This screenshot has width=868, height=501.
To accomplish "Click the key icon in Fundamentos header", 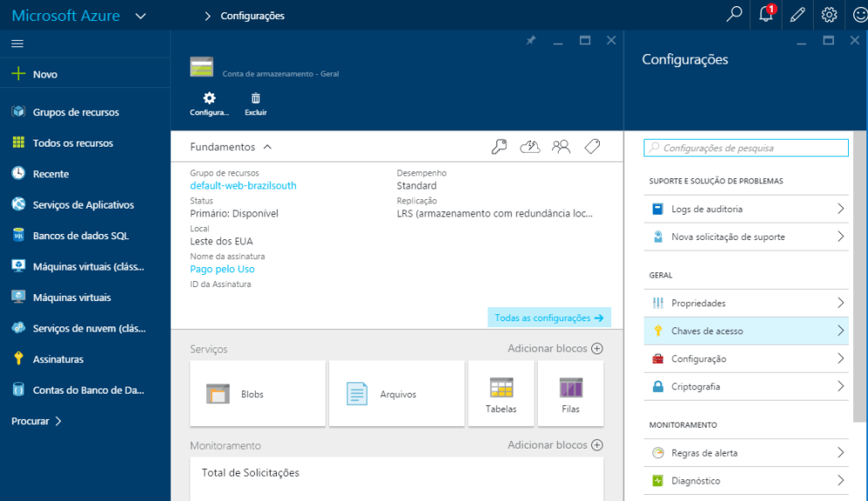I will (499, 147).
